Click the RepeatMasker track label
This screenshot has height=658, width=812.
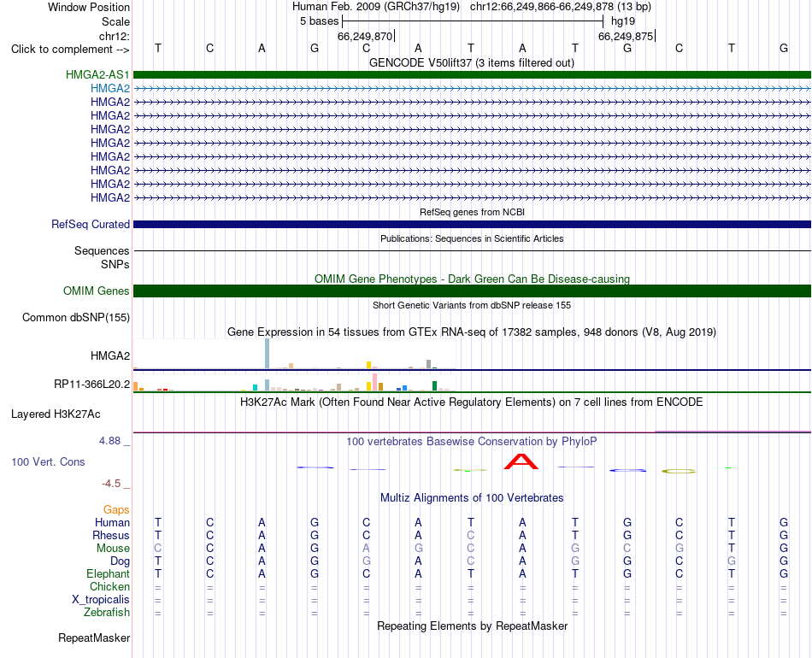94,637
